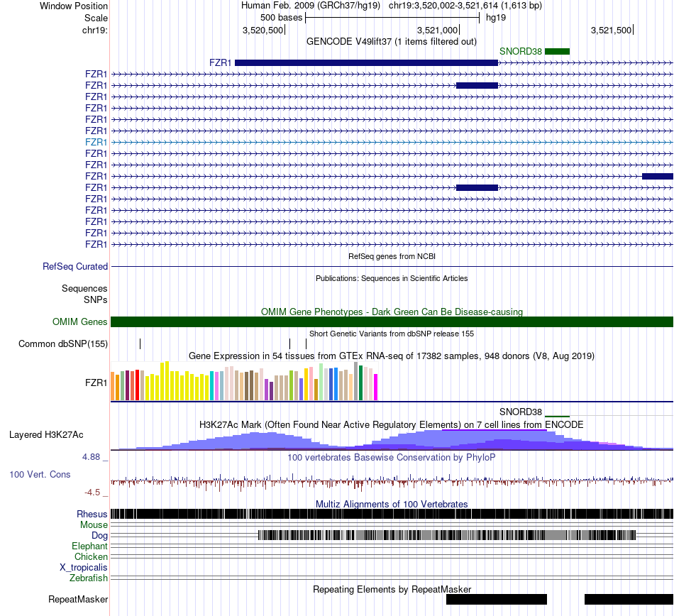Click the OMIM Genes track label

click(80, 322)
